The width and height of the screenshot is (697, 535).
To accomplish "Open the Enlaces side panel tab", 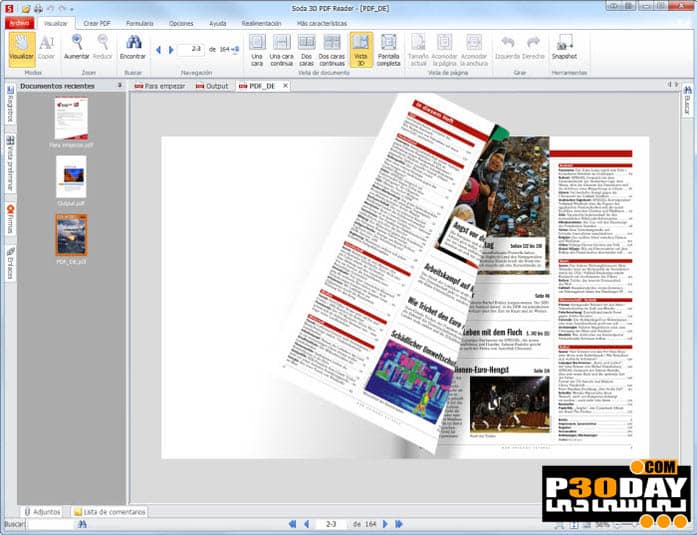I will 10,263.
